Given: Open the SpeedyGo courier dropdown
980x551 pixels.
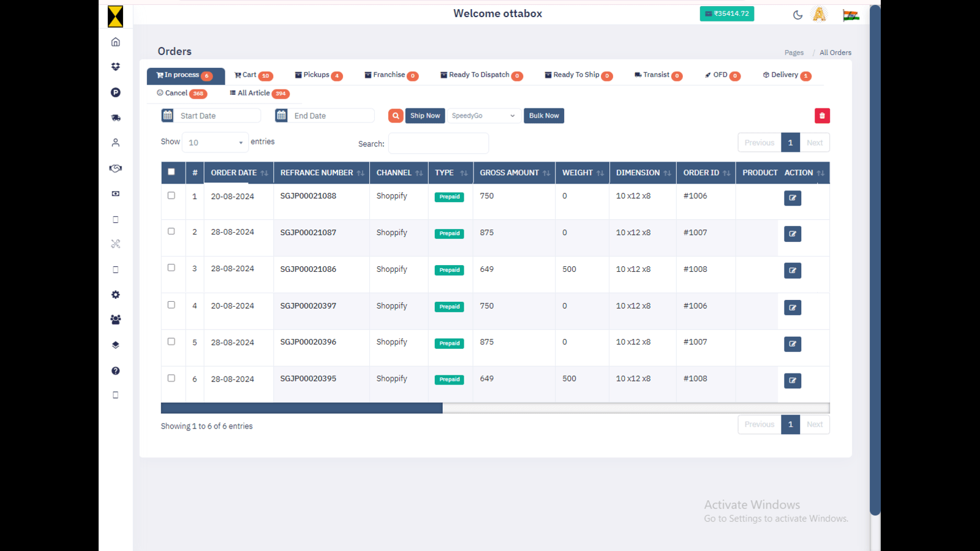Looking at the screenshot, I should [x=483, y=115].
